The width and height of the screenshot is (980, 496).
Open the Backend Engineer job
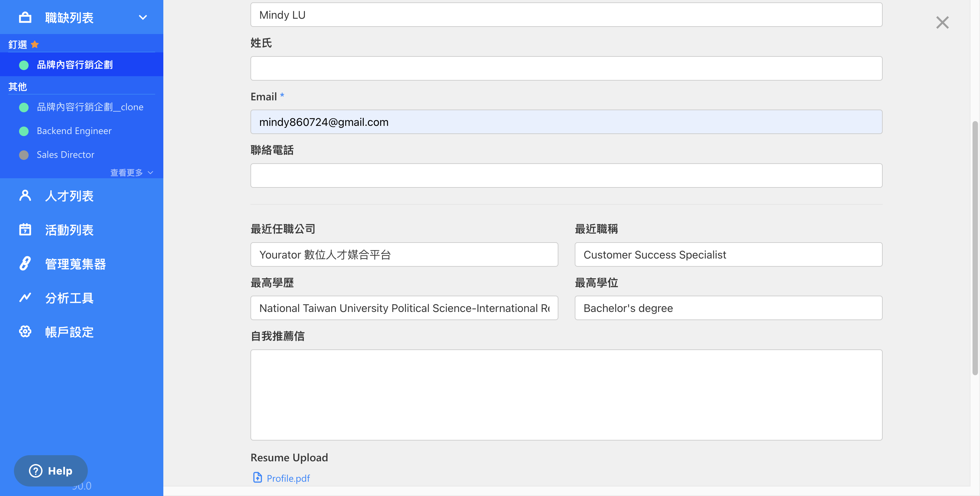pos(74,131)
